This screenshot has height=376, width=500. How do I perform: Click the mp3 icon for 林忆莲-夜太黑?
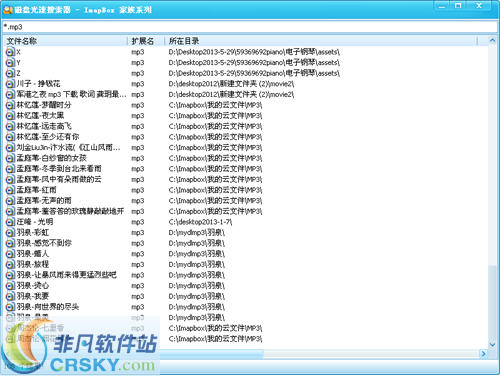(x=10, y=116)
